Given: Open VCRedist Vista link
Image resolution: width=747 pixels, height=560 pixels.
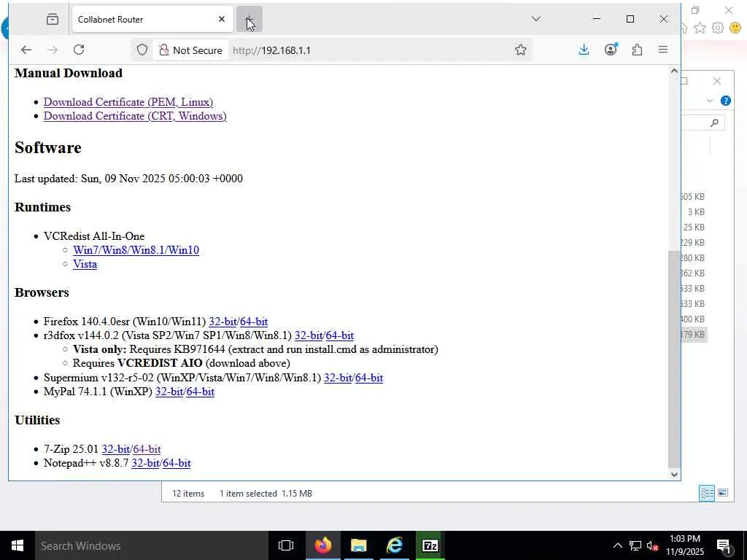Looking at the screenshot, I should (85, 264).
